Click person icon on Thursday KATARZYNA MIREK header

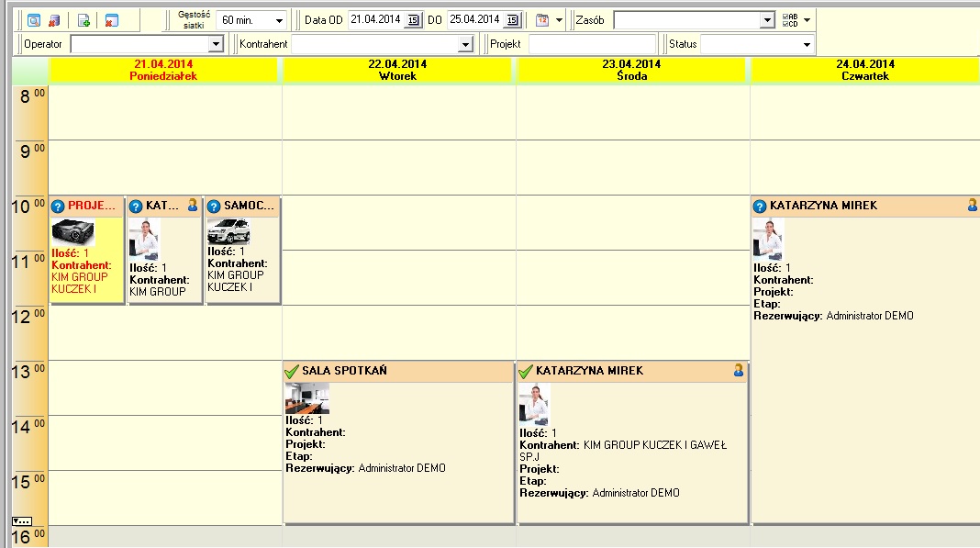(973, 205)
